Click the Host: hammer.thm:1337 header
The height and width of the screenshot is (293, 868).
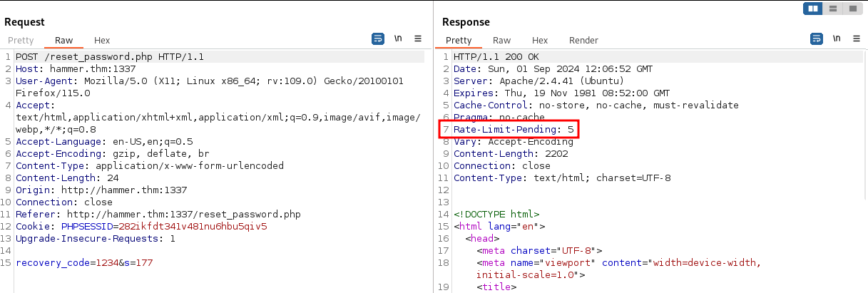(76, 69)
